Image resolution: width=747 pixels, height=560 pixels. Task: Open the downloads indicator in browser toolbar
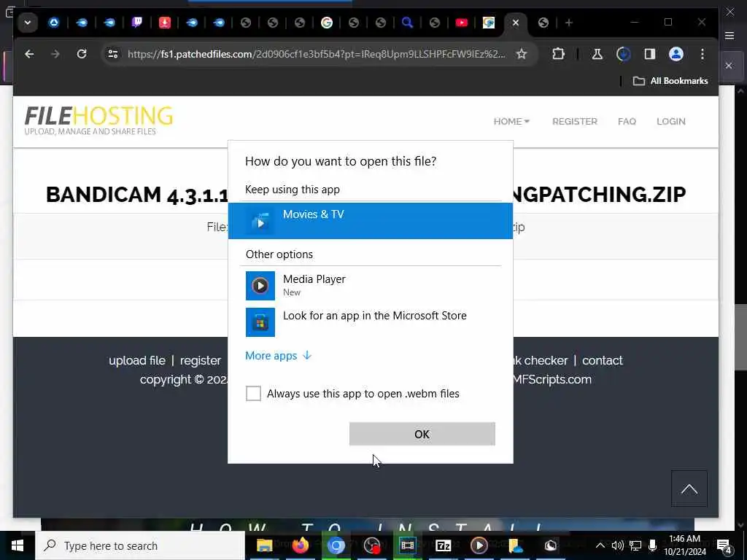coord(623,54)
